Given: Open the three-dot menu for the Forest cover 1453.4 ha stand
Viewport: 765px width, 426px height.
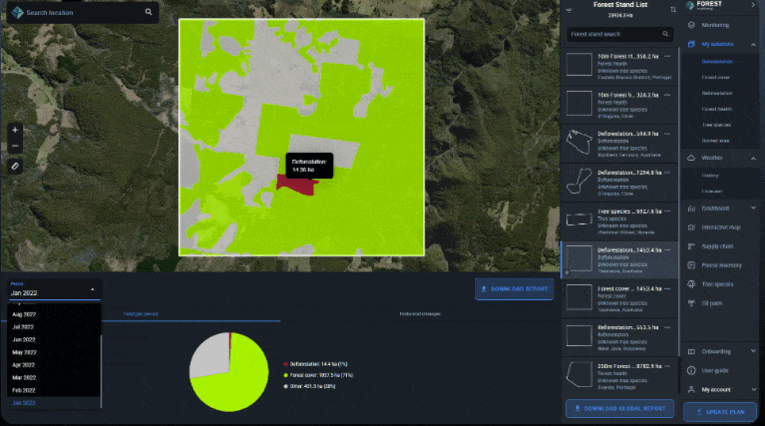Looking at the screenshot, I should (x=667, y=289).
